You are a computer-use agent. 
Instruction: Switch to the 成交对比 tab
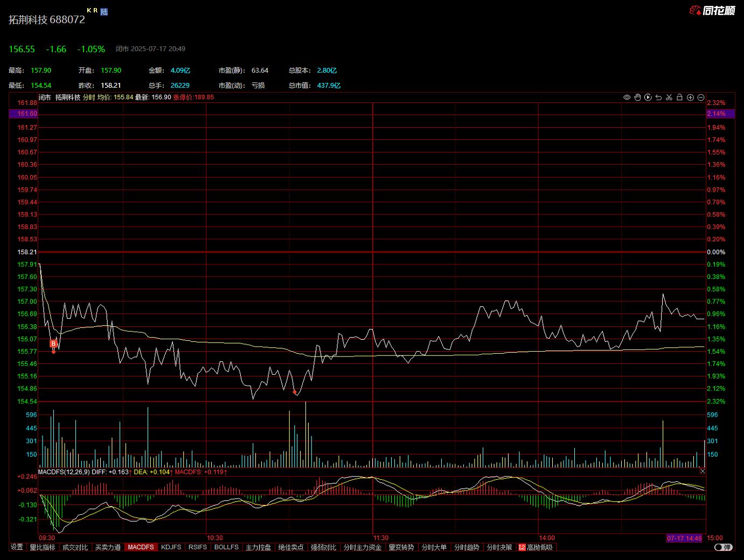[75, 547]
